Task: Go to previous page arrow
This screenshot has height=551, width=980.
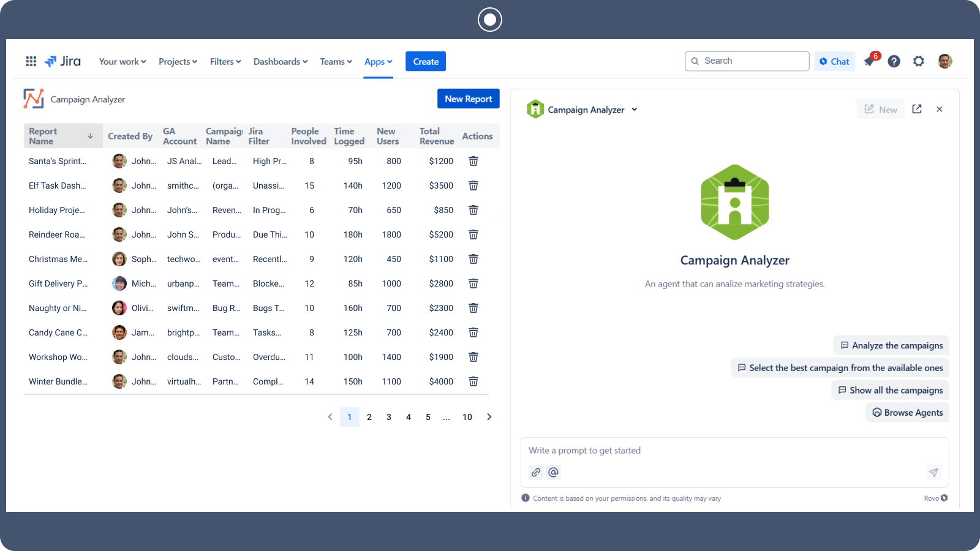Action: coord(330,417)
